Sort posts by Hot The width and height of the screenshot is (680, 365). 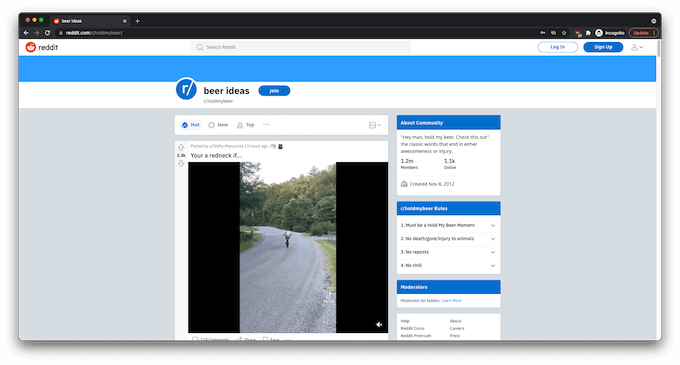click(x=190, y=125)
